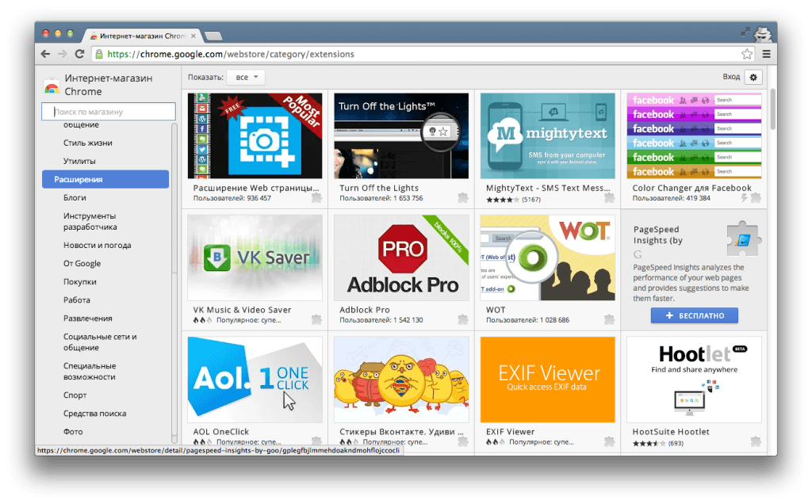Open the web store settings gear
Screen dimensions: 812x504
[753, 77]
